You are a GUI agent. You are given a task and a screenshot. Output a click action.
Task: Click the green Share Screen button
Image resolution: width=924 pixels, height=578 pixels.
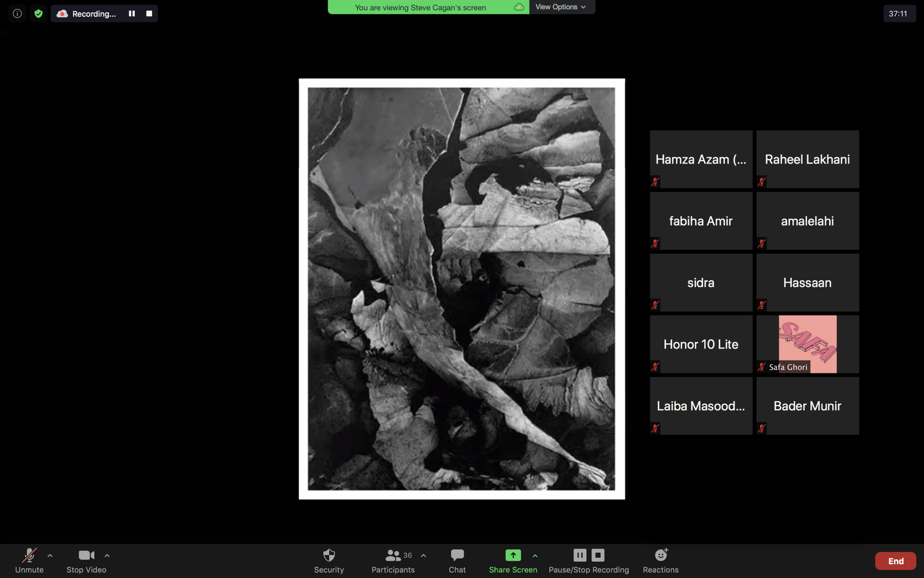pos(513,560)
